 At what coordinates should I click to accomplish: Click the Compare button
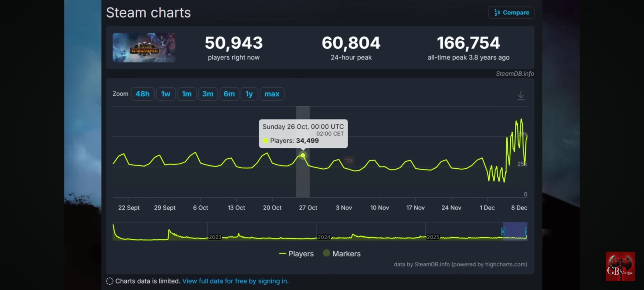coord(511,13)
